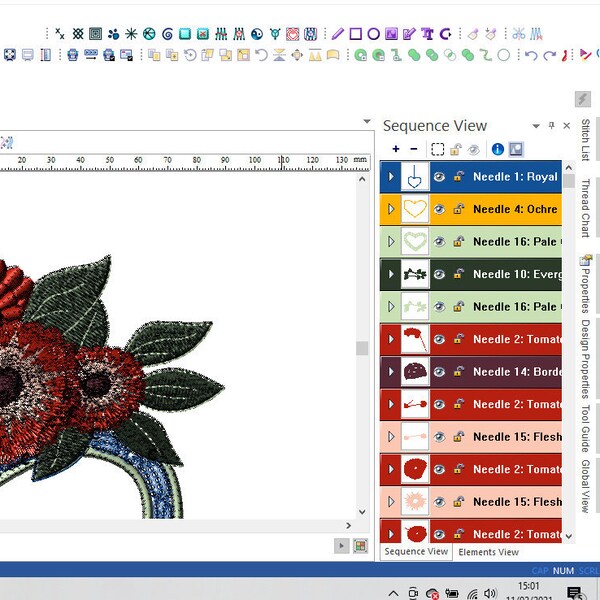Click the Ochre heart outline thumbnail

tap(415, 209)
